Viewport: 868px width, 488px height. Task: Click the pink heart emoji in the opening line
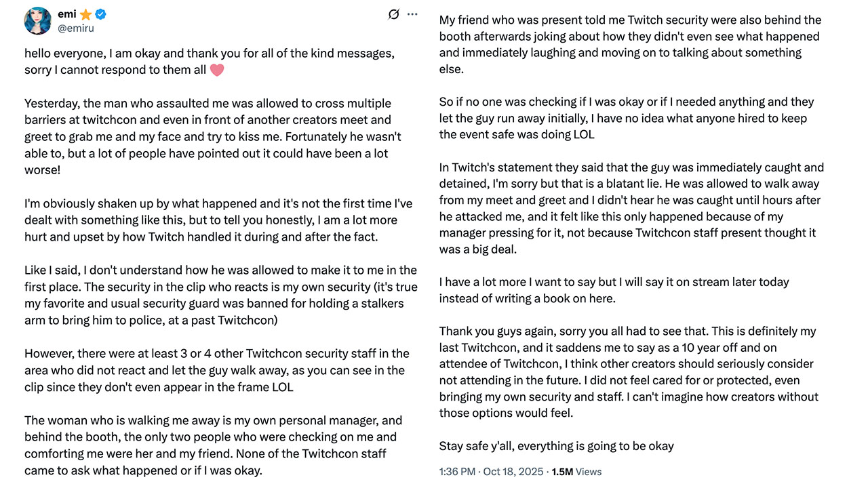point(216,69)
